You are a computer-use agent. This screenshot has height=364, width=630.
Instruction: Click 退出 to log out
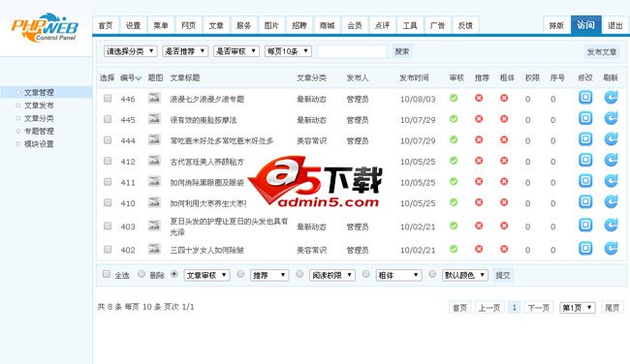(x=614, y=26)
